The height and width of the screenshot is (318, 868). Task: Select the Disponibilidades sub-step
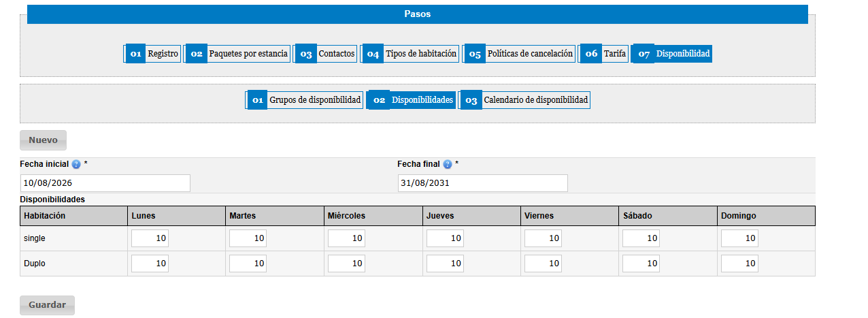411,100
